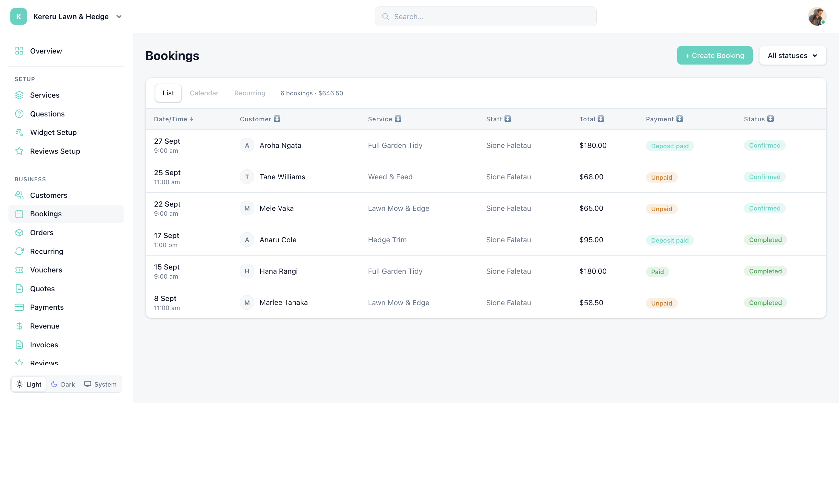839x504 pixels.
Task: Expand the Kereru Lawn & Hedge switcher chevron
Action: click(x=119, y=16)
